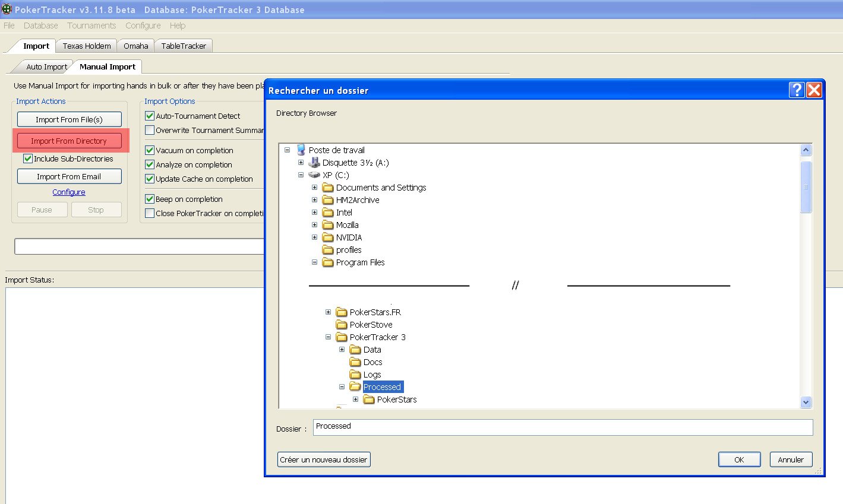Viewport: 843px width, 504px height.
Task: Click the dialog help question mark icon
Action: point(797,90)
